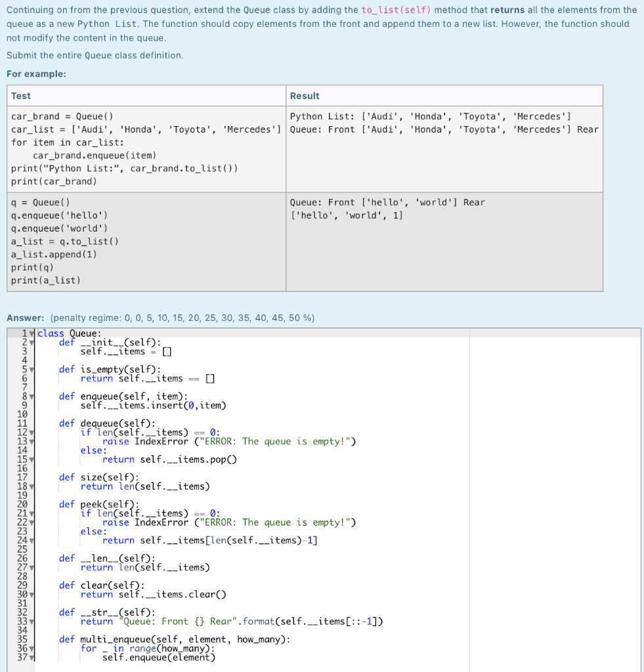This screenshot has width=644, height=672.
Task: Click the fold arrow next to is_empty line 5
Action: pyautogui.click(x=32, y=369)
